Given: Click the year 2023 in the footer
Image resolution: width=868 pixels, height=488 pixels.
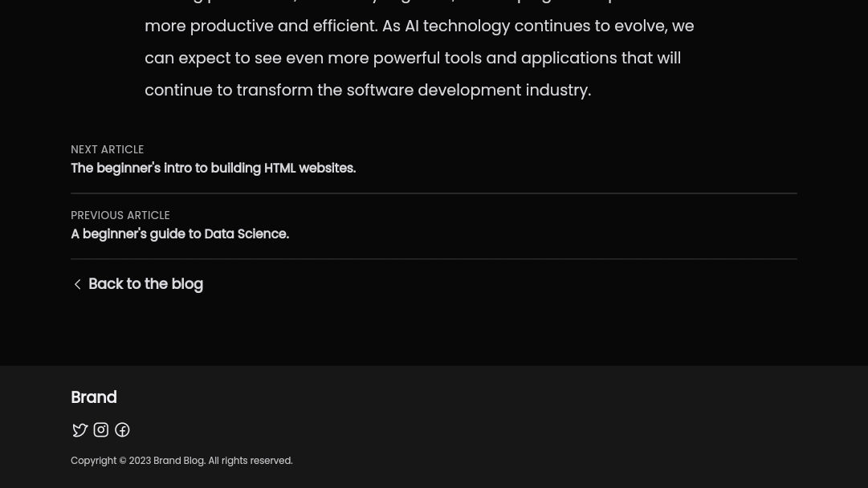Looking at the screenshot, I should coord(140,461).
